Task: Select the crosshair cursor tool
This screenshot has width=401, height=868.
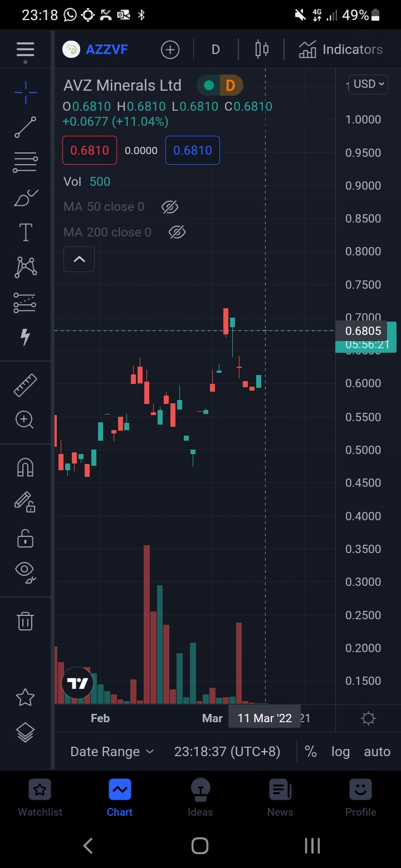Action: (x=26, y=92)
